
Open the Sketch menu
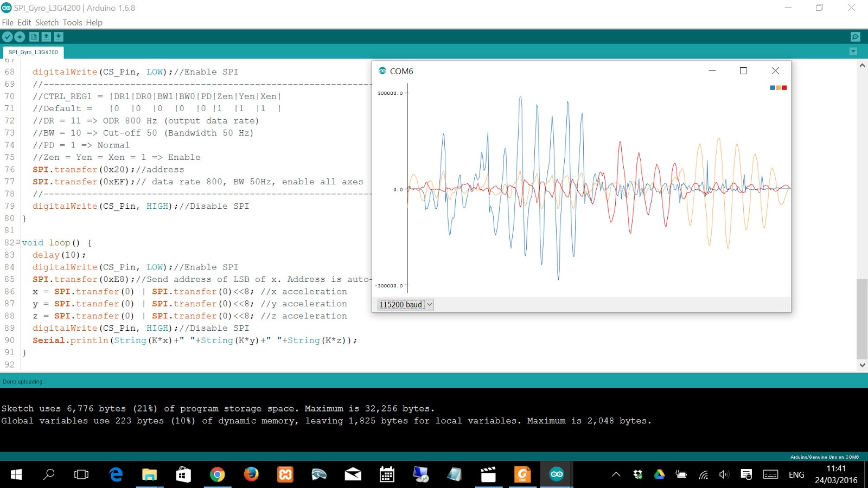coord(47,22)
